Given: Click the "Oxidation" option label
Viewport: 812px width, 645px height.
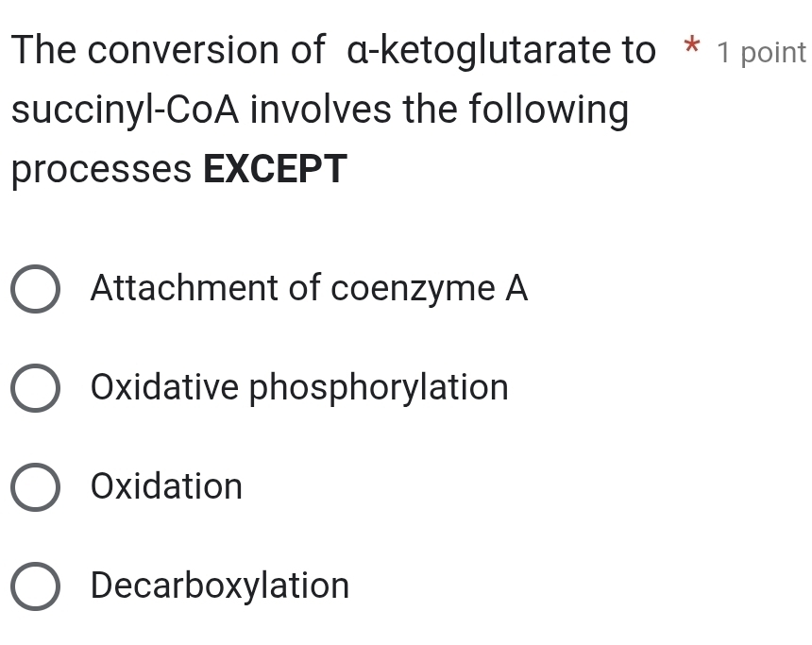Looking at the screenshot, I should point(165,487).
